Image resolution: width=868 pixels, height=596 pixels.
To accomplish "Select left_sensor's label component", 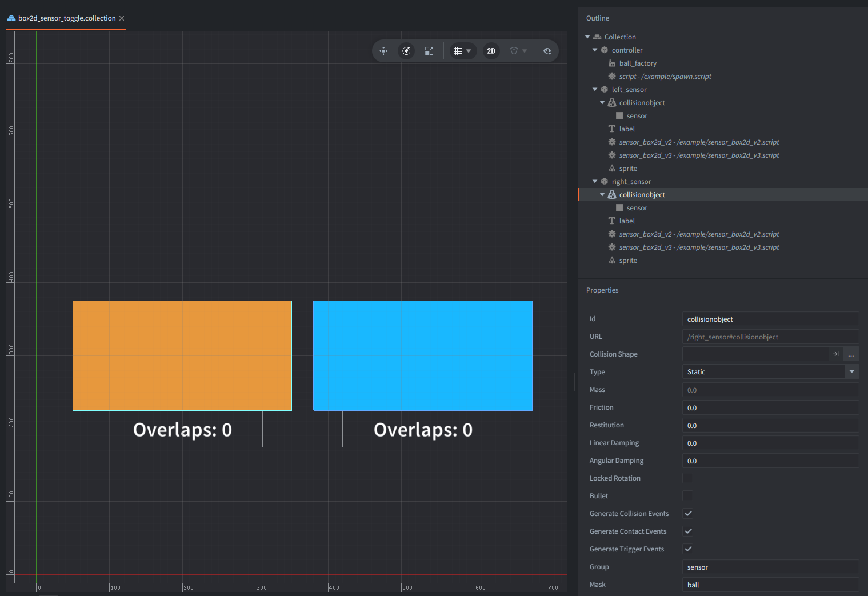I will 627,129.
